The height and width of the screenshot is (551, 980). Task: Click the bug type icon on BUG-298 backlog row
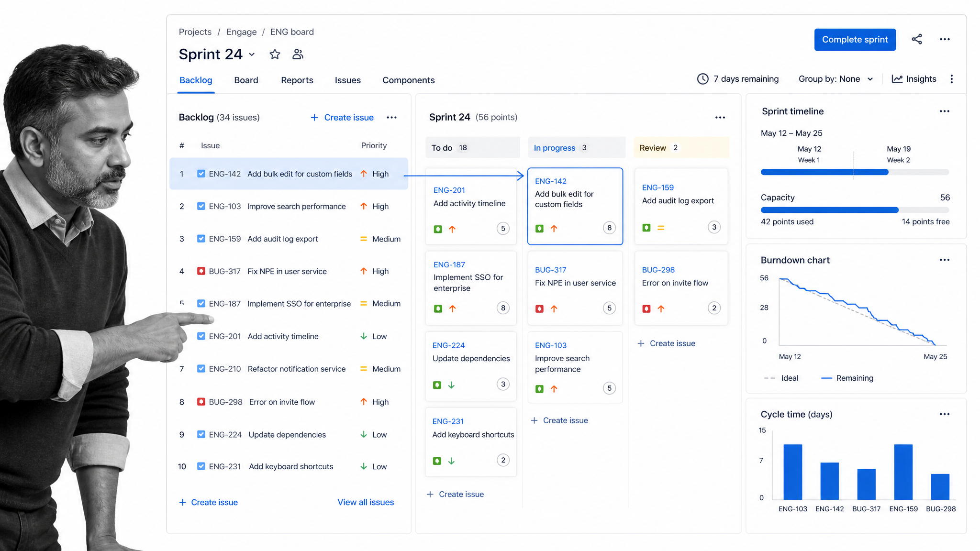point(201,402)
